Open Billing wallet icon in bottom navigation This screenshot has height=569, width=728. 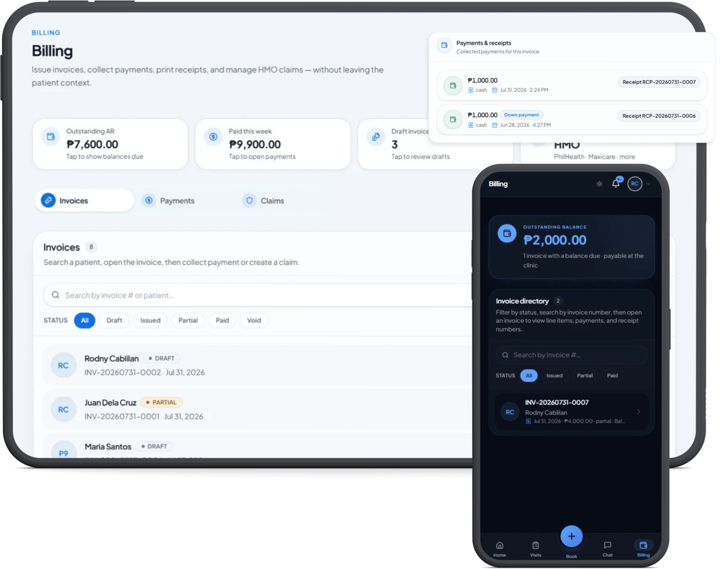(643, 549)
